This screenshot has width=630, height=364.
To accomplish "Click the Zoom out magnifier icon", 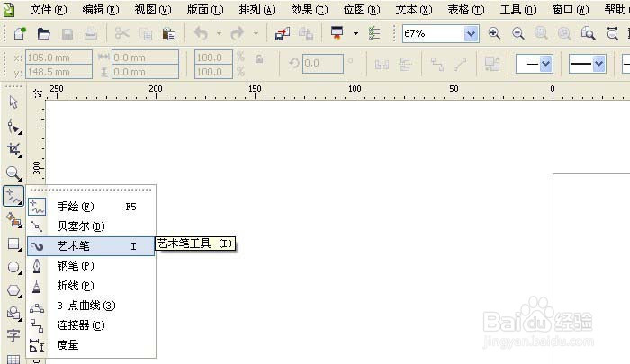I will pos(517,33).
